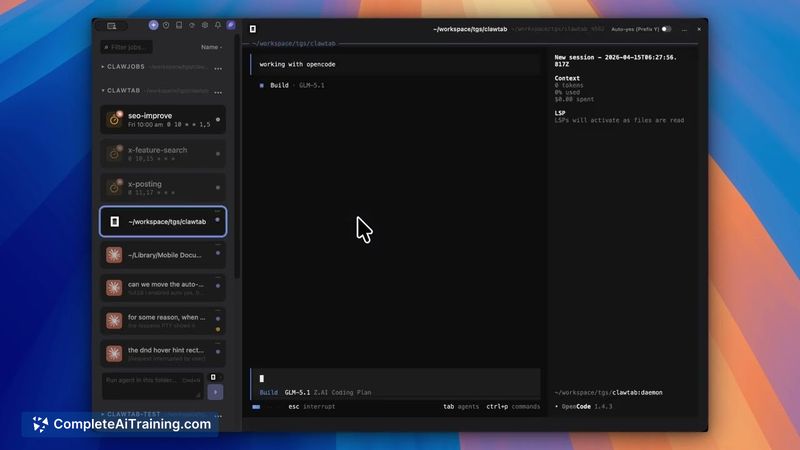Click the x-feature-search job clock icon
Image resolution: width=800 pixels, height=450 pixels.
[114, 154]
